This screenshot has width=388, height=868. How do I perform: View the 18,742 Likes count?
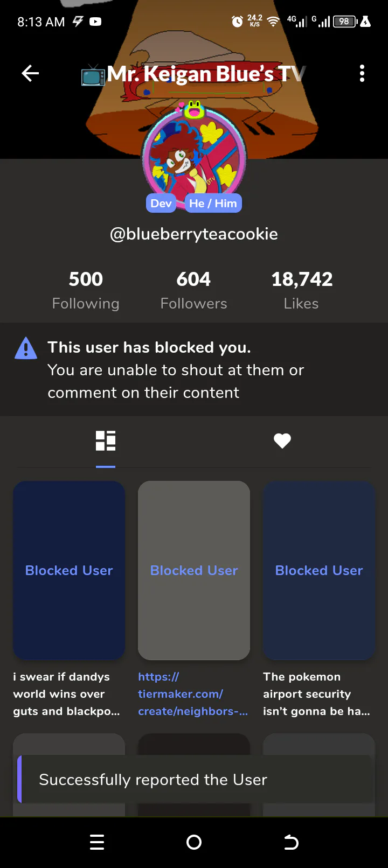pos(302,290)
